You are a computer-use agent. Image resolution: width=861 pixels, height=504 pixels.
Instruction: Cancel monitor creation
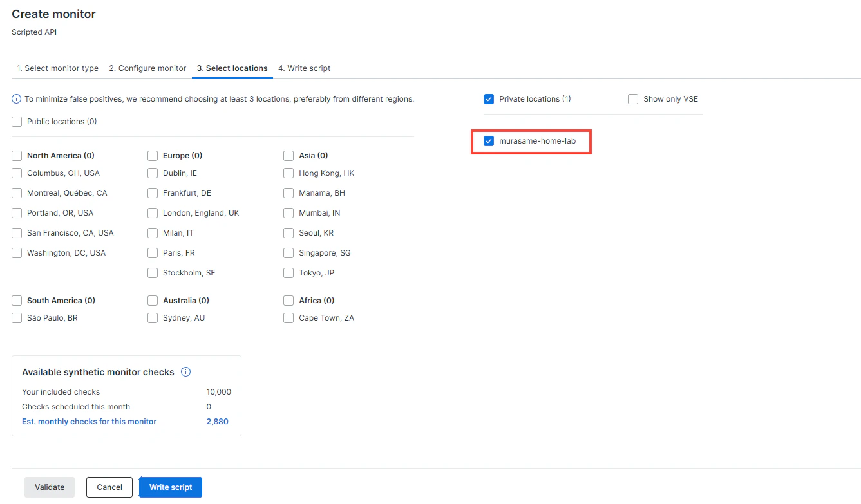tap(109, 487)
